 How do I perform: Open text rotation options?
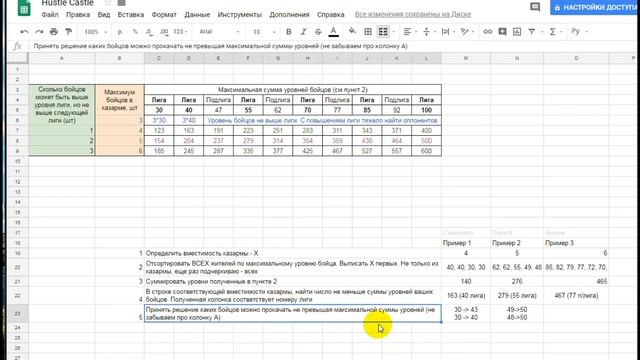[464, 32]
